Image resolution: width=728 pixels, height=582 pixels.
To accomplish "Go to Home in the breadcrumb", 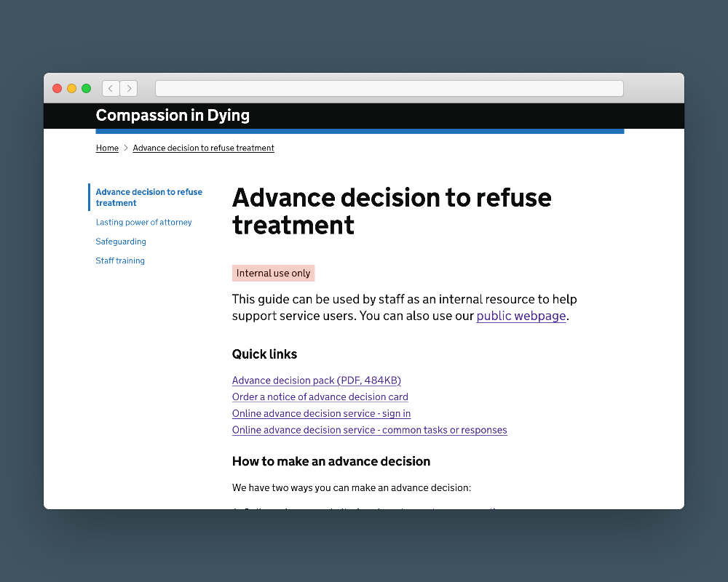I will point(107,148).
